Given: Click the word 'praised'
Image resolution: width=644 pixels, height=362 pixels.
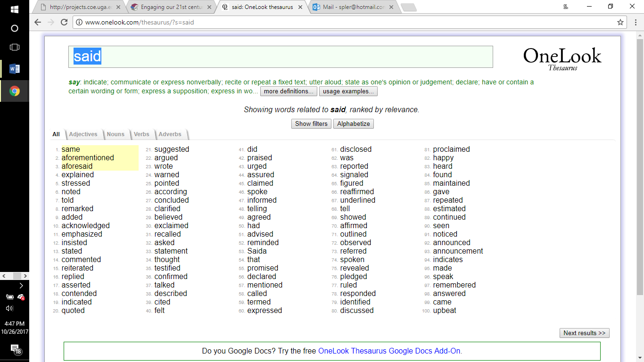Looking at the screenshot, I should (260, 158).
